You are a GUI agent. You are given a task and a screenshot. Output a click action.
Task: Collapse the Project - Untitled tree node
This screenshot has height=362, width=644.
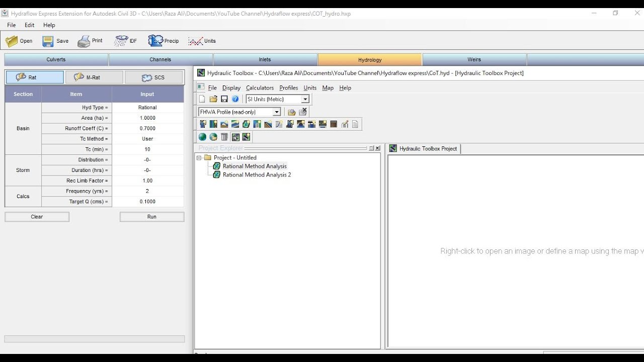coord(199,157)
